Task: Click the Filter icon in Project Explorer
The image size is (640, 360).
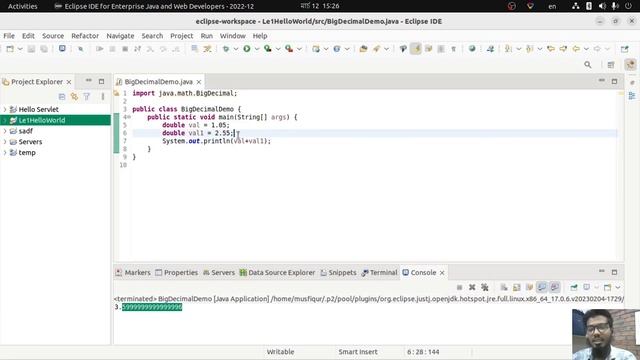Action: click(x=87, y=97)
